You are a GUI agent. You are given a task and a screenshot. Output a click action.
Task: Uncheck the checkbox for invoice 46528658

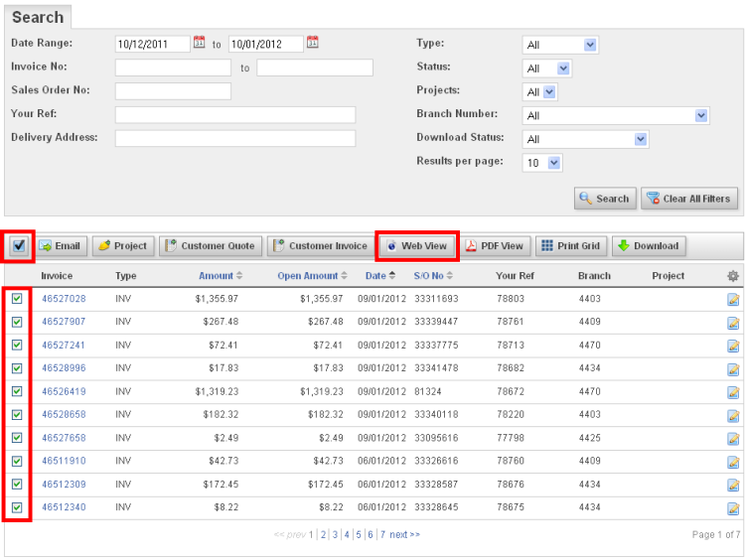[x=17, y=415]
